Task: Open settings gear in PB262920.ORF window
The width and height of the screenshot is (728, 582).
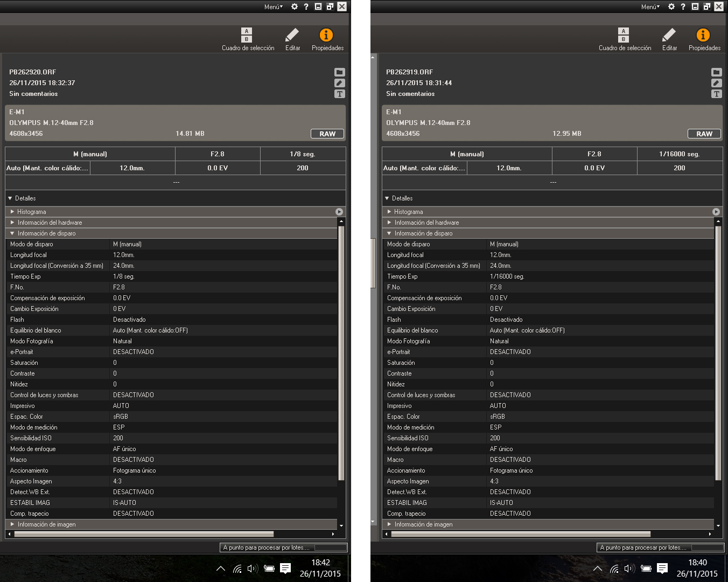Action: coord(295,6)
